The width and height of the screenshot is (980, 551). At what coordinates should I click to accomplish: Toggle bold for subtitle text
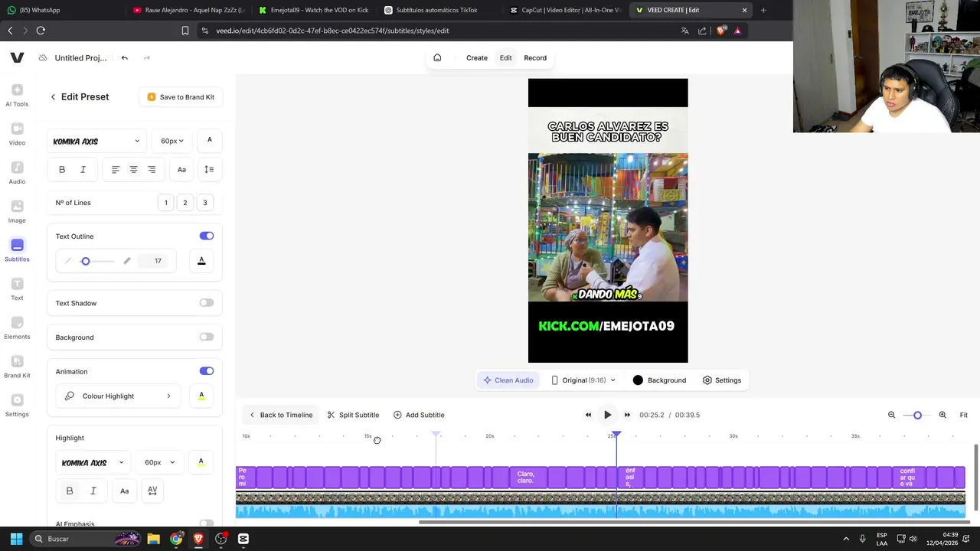pos(62,169)
